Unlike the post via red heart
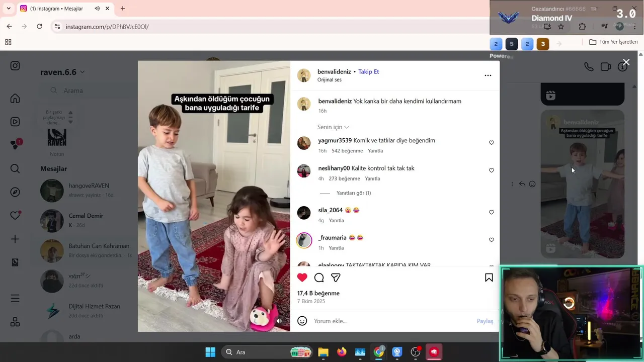Screen dimensions: 644x362 pos(302,278)
